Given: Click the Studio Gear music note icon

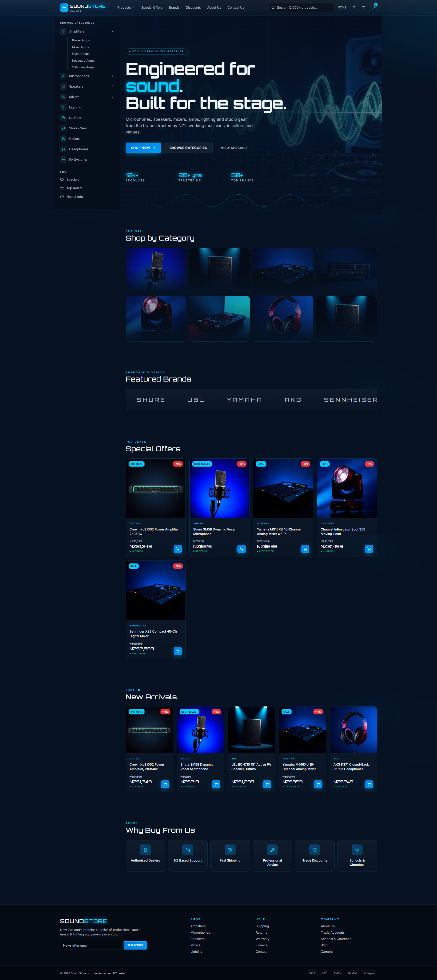Looking at the screenshot, I should click(x=63, y=128).
